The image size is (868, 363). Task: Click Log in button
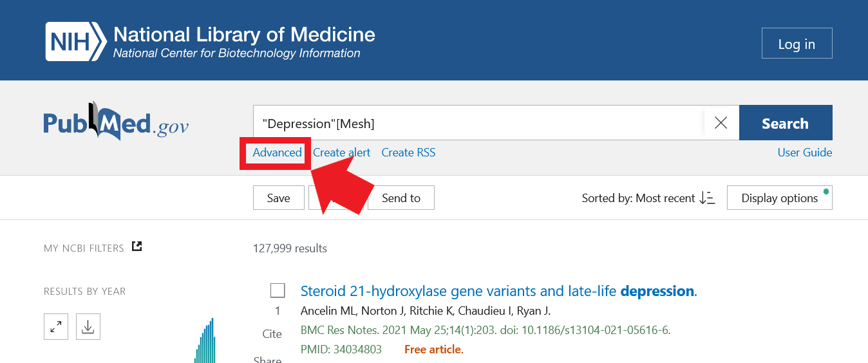[x=797, y=43]
